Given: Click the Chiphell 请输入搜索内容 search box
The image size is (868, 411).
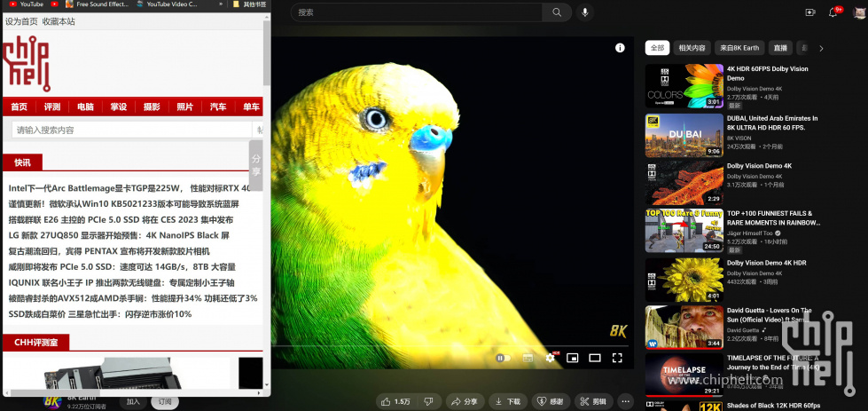Looking at the screenshot, I should click(x=132, y=130).
